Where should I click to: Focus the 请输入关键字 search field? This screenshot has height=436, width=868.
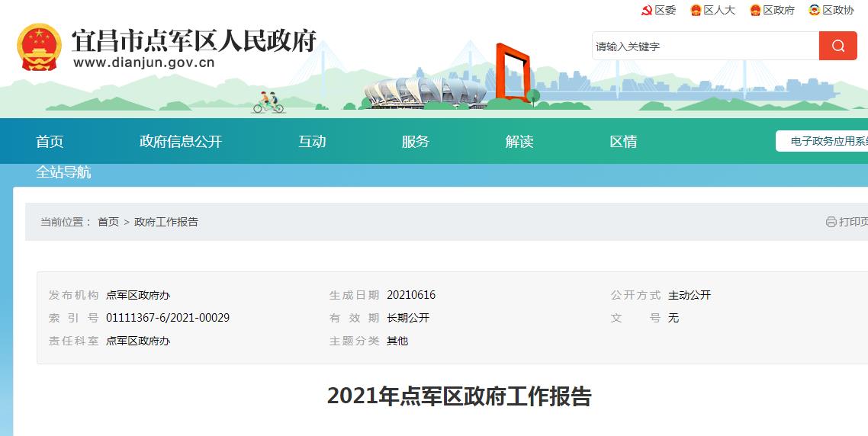tap(706, 46)
